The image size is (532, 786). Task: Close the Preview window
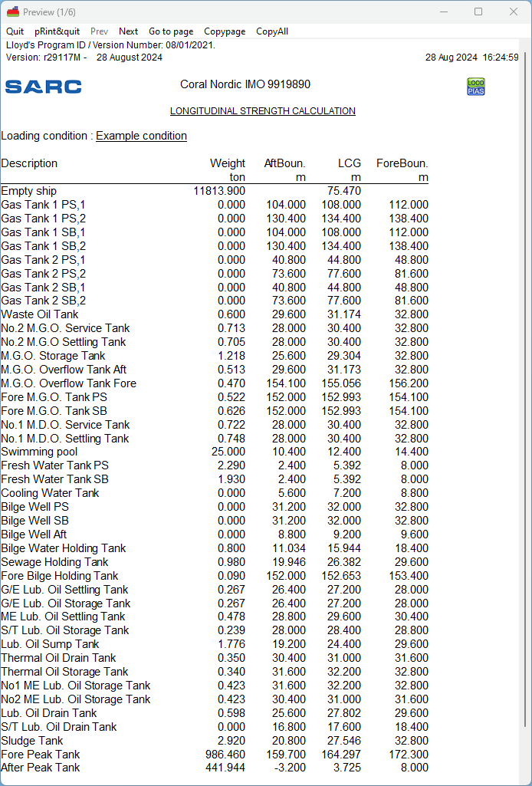pyautogui.click(x=514, y=12)
